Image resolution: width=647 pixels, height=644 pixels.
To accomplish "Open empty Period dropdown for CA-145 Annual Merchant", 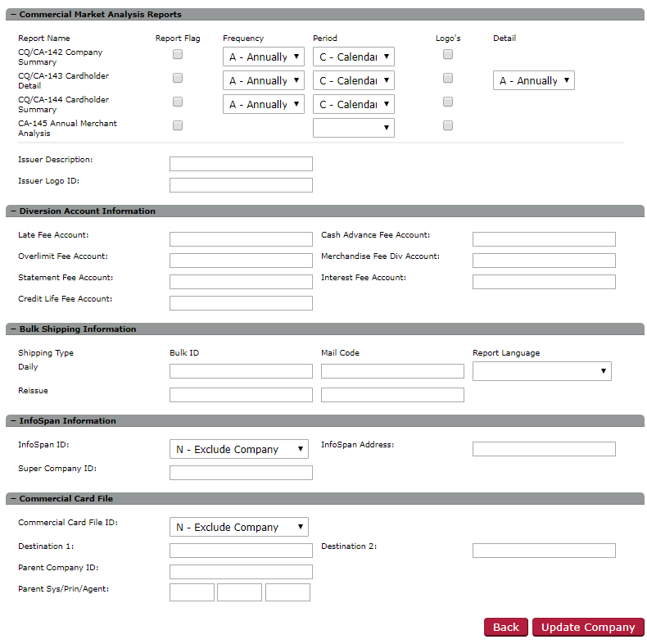I will point(354,128).
